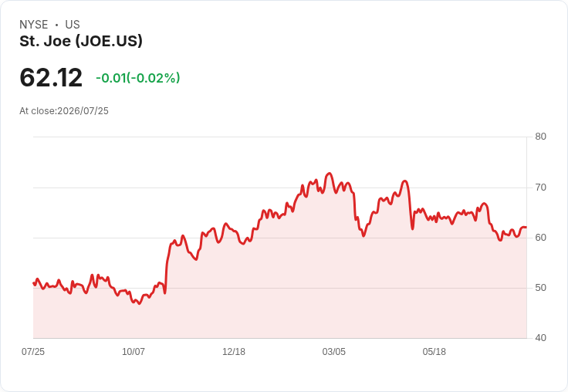Click the 10/07 date label on x-axis
This screenshot has height=392, width=568.
[x=134, y=352]
